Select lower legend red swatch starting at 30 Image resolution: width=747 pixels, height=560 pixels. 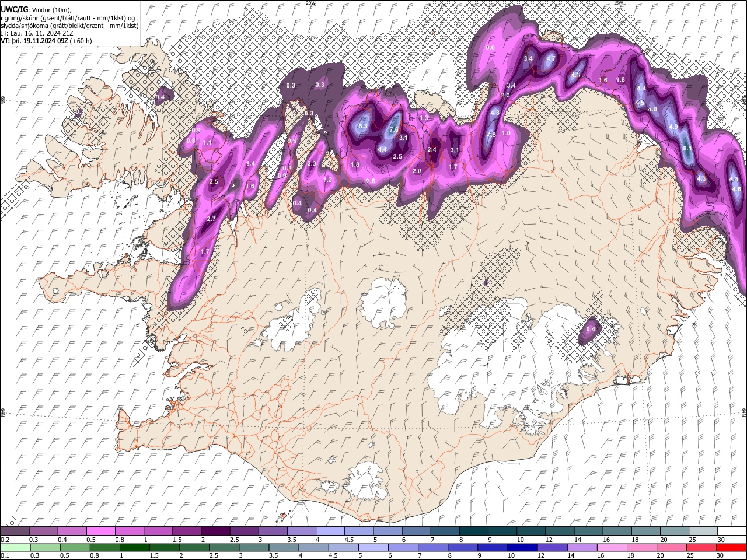click(x=732, y=548)
